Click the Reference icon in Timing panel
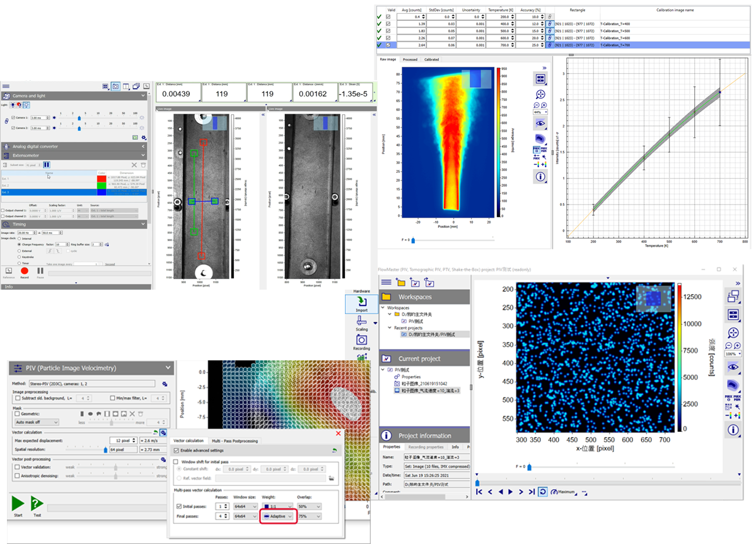 [x=8, y=270]
